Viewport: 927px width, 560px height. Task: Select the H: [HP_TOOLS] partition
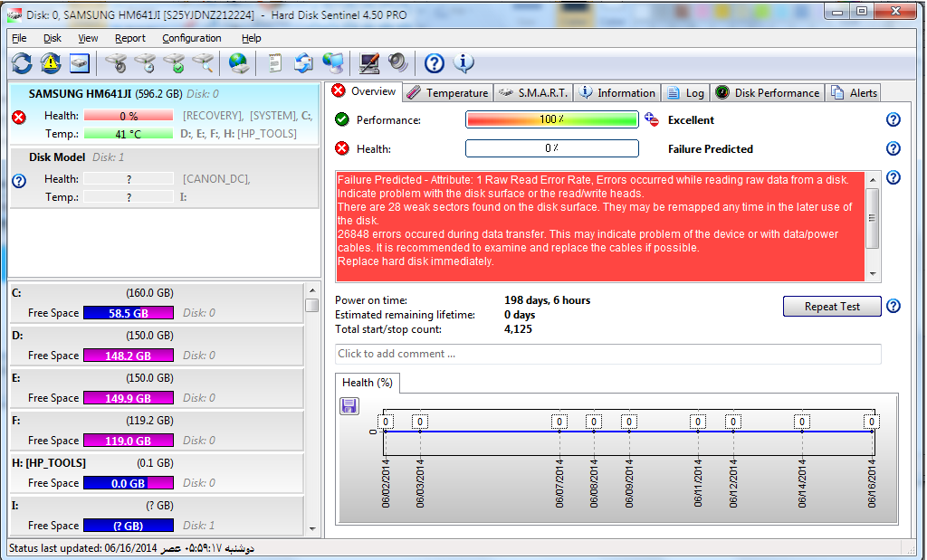[x=157, y=473]
